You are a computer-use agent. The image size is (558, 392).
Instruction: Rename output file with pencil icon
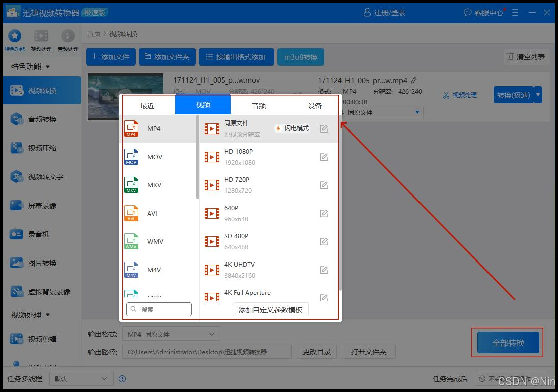point(414,80)
